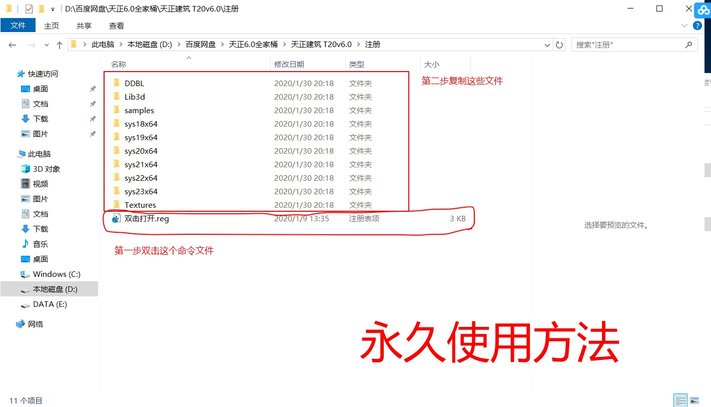Screen dimensions: 711x407
Task: Select the sys18x64 folder
Action: (x=141, y=124)
